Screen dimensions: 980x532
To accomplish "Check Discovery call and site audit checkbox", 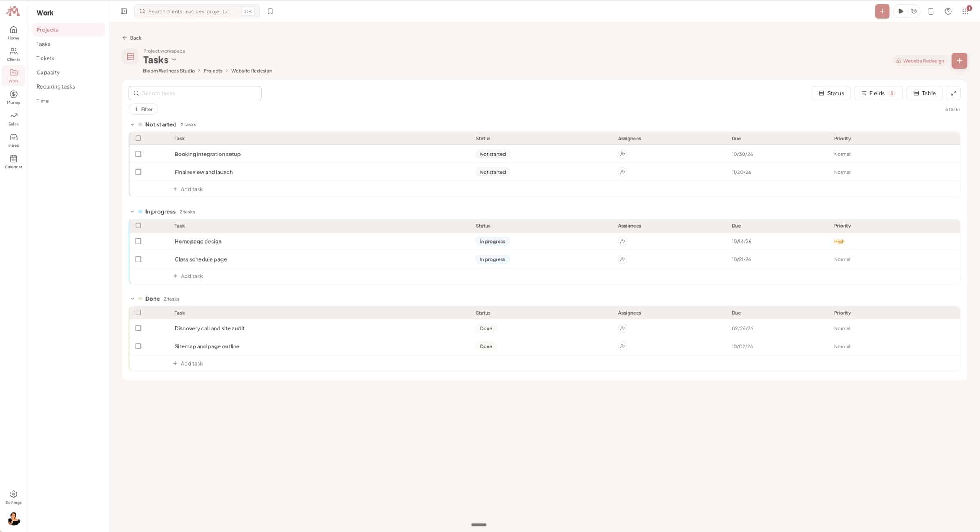I will click(138, 328).
